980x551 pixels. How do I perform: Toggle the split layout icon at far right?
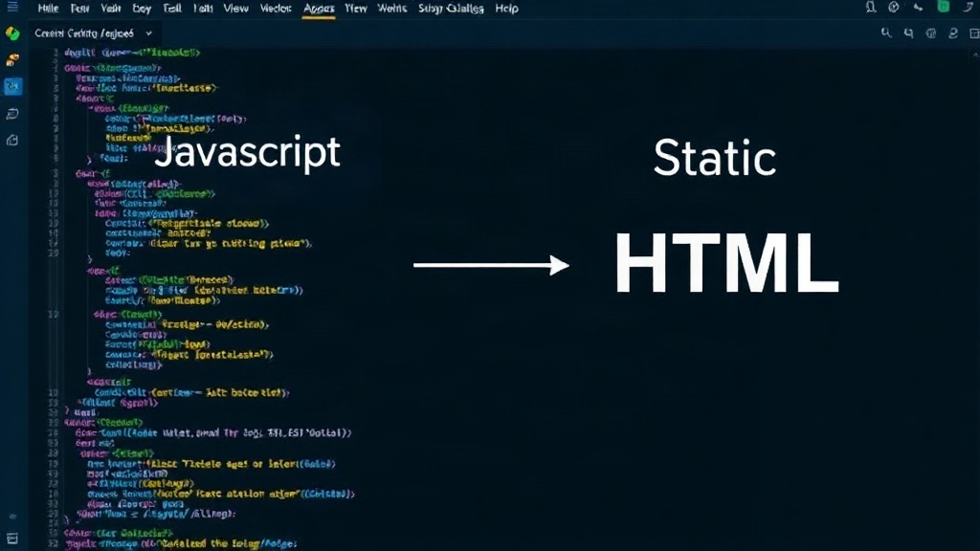(x=974, y=33)
